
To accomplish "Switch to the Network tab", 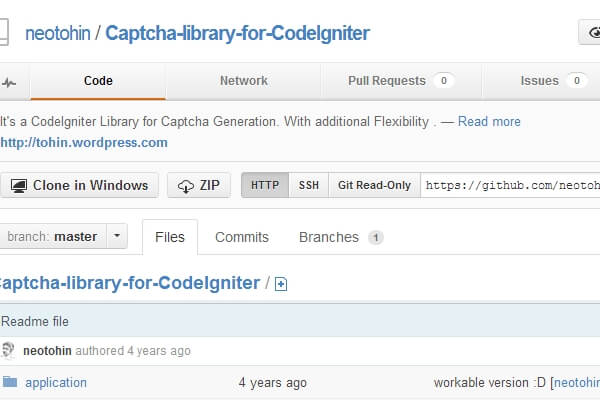I will tap(244, 81).
